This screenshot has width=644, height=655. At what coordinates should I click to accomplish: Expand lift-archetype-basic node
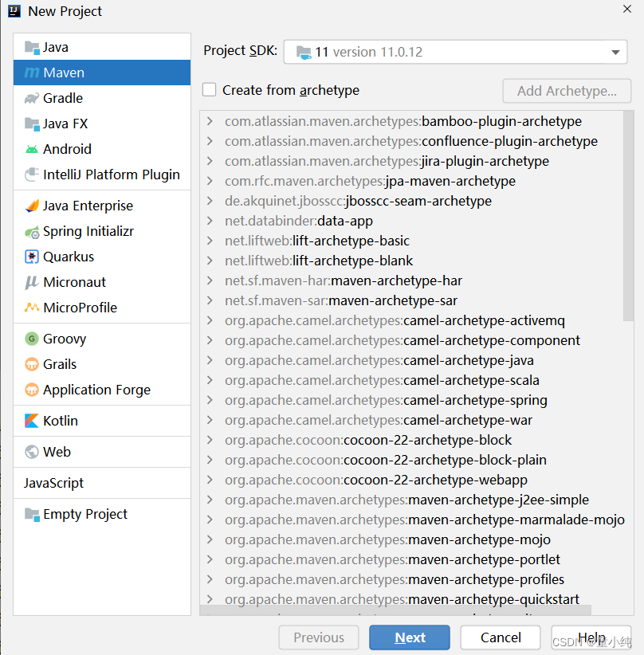(210, 241)
